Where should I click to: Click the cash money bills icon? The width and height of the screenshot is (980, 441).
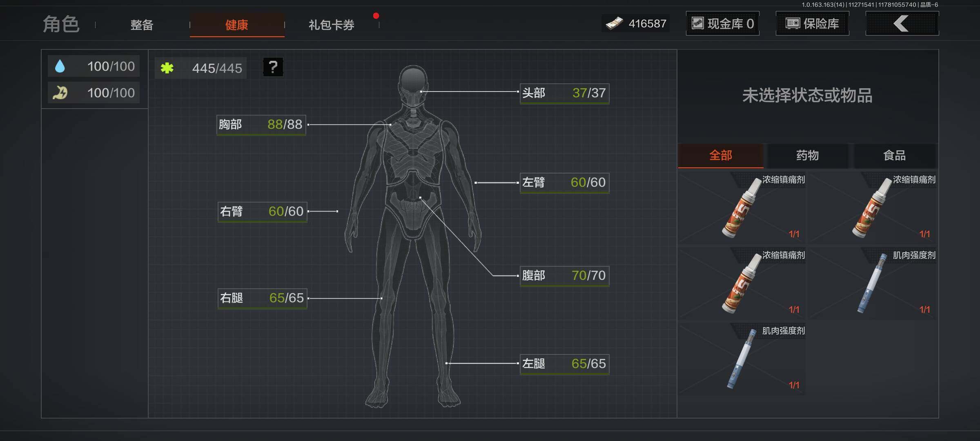614,24
